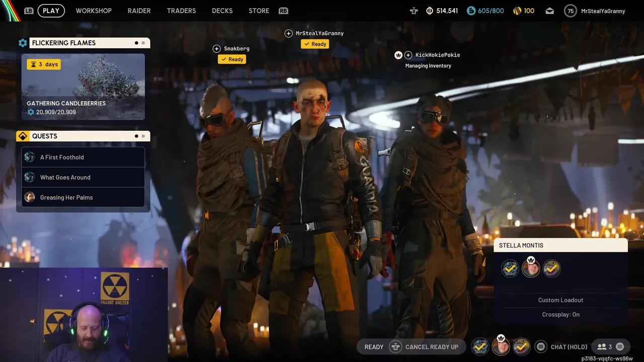644x362 pixels.
Task: Open MrStealYaGranny profile name in top bar
Action: (x=603, y=11)
